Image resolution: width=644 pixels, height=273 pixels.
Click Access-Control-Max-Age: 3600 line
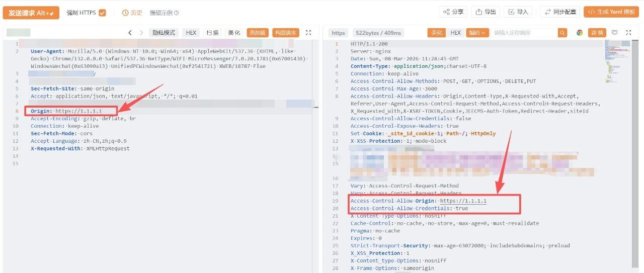394,88
